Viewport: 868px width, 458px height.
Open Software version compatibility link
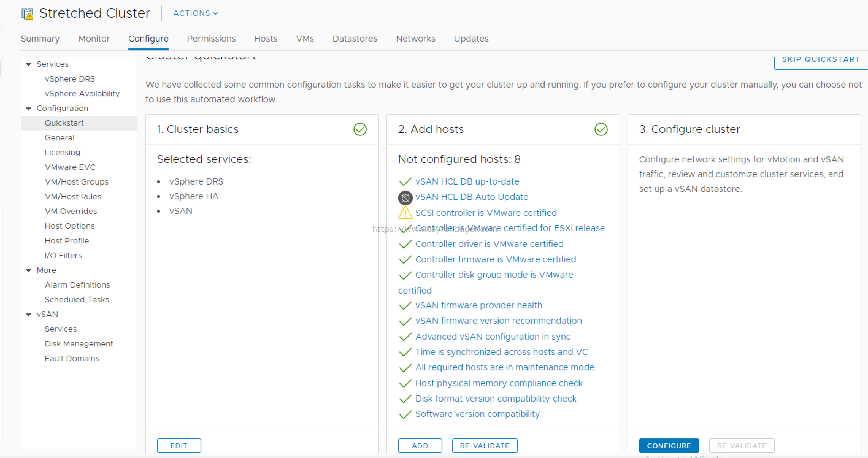[477, 414]
